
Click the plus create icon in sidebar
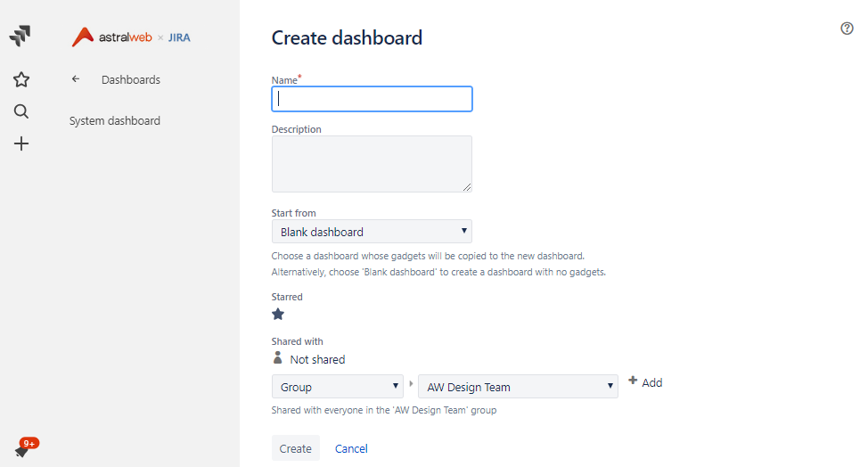tap(21, 143)
